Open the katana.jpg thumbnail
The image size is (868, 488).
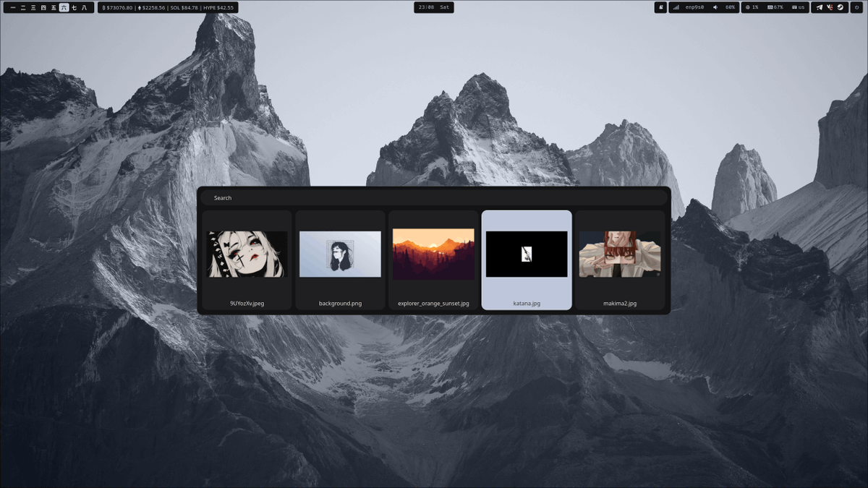coord(526,254)
